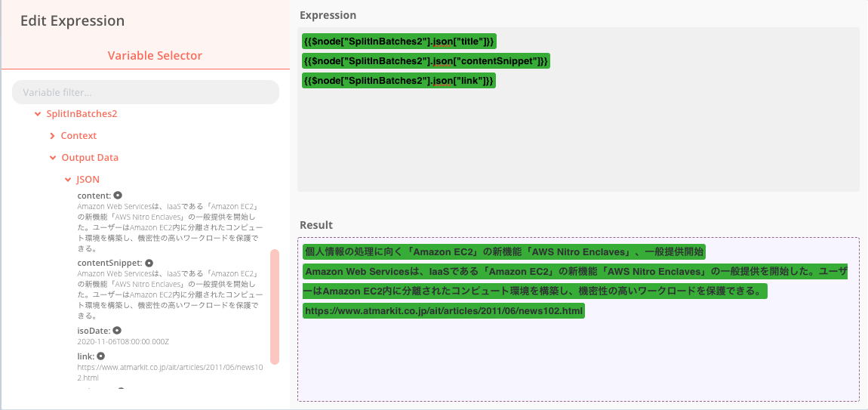Collapse the SplitInBatches2 node
868x410 pixels.
[x=38, y=114]
